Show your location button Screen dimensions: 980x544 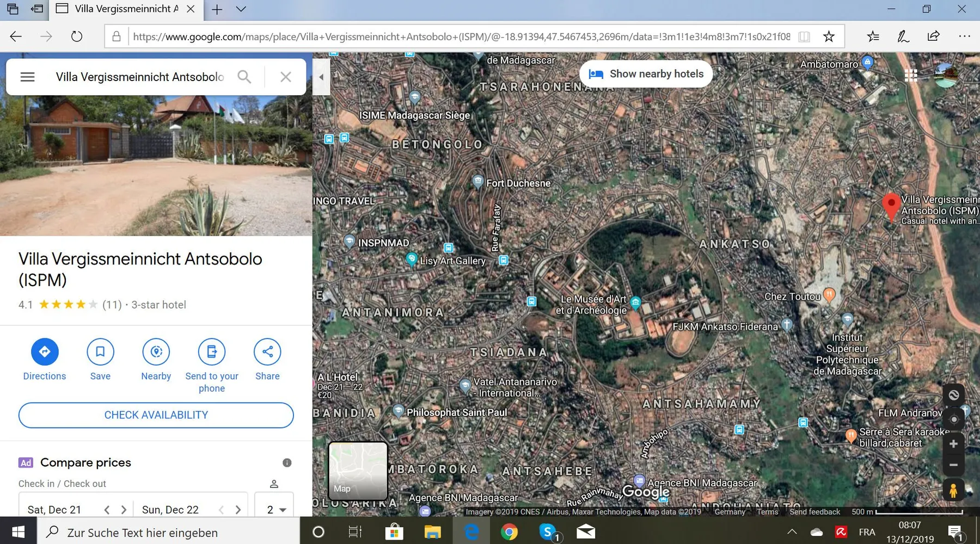pos(953,419)
